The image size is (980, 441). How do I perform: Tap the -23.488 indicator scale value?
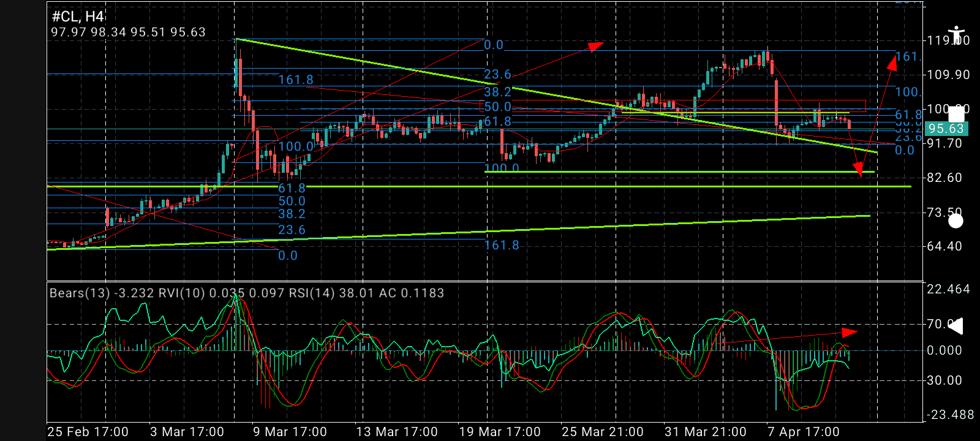951,415
